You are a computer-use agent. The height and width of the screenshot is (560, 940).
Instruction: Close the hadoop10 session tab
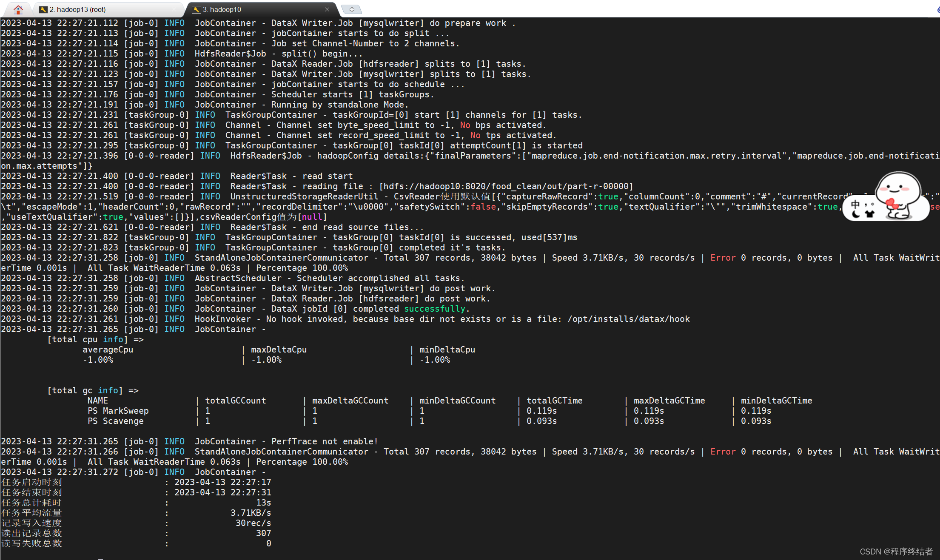[327, 9]
